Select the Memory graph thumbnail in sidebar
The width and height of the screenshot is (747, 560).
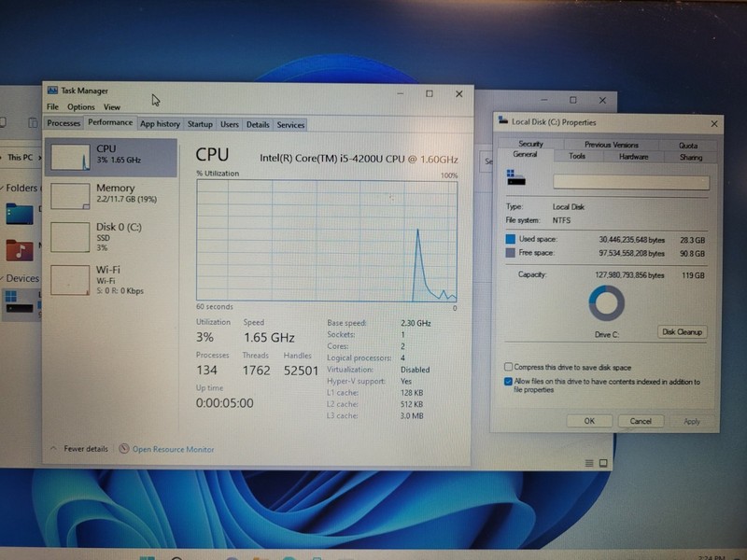click(70, 196)
